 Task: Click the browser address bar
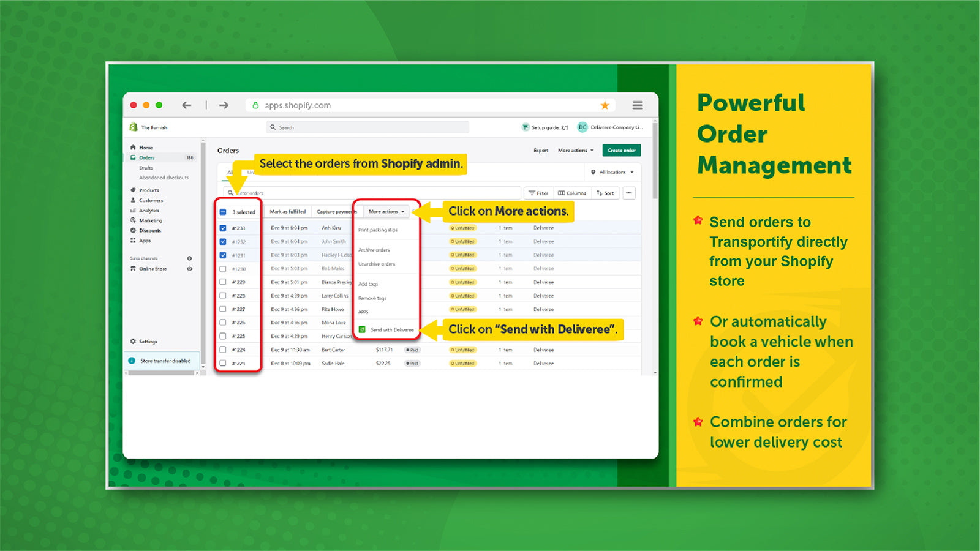click(x=431, y=105)
